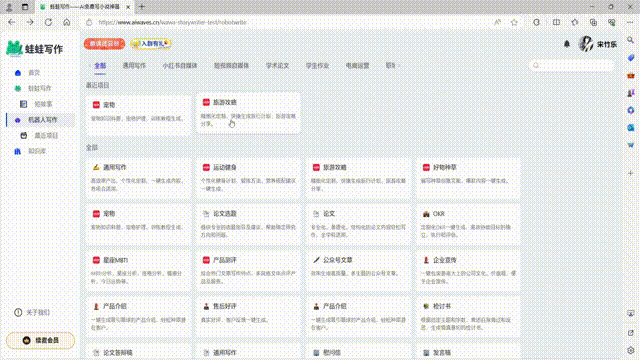Refresh the browser page
640x360 pixels.
click(48, 22)
